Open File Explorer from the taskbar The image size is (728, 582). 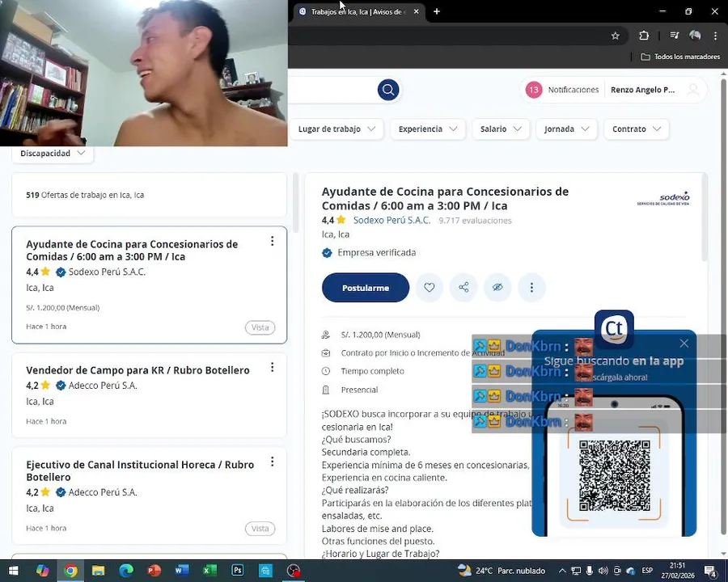[98, 571]
